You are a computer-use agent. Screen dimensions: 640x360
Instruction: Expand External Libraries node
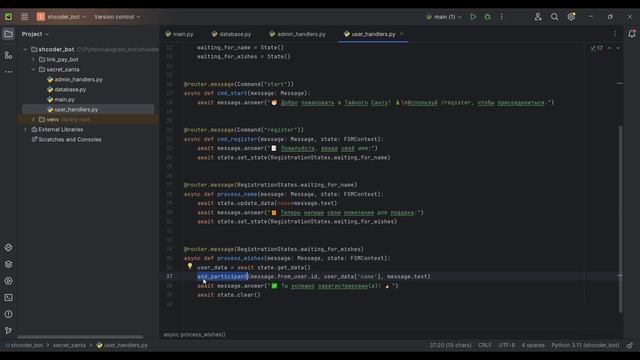point(25,129)
